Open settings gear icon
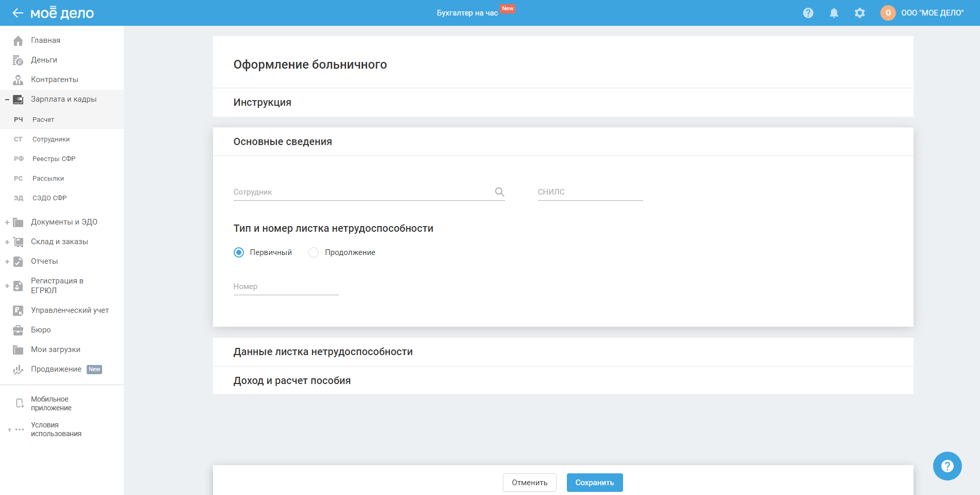This screenshot has width=980, height=495. tap(860, 13)
